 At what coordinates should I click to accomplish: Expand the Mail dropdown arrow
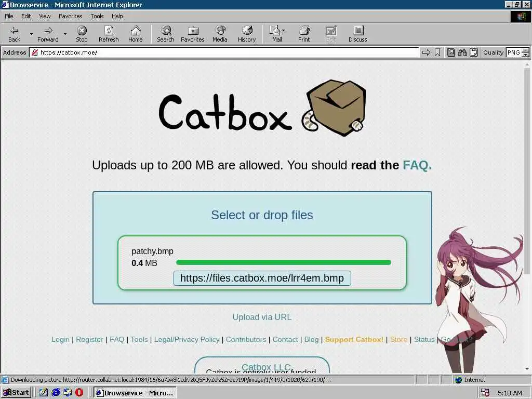click(283, 31)
